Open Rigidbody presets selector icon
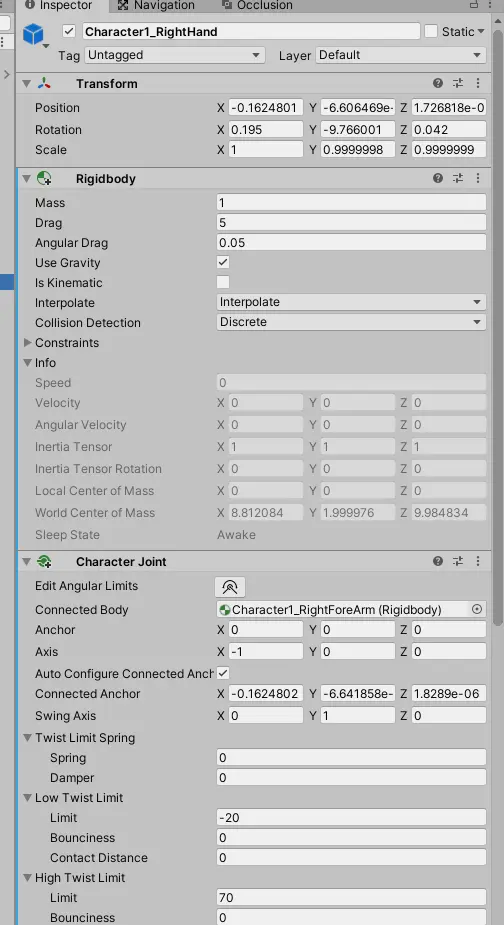Screen dimensions: 504x925 pos(458,178)
